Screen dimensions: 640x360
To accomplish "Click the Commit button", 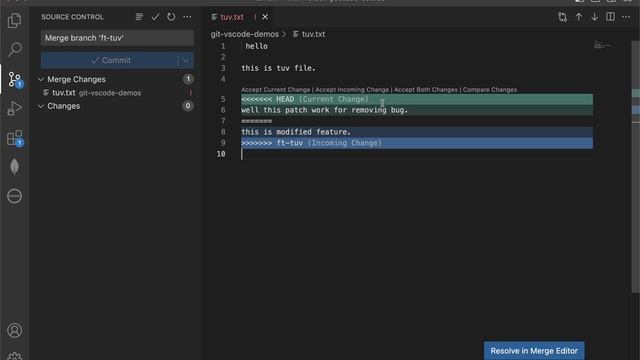I will [109, 60].
